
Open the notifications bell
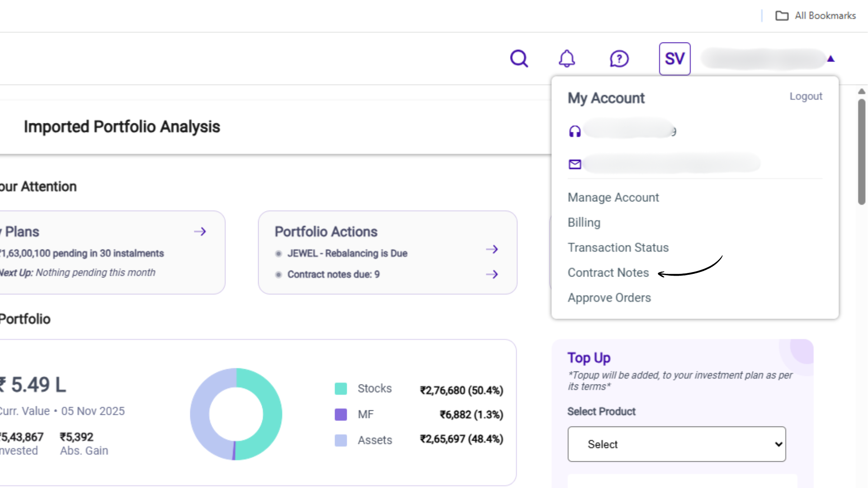click(x=566, y=59)
